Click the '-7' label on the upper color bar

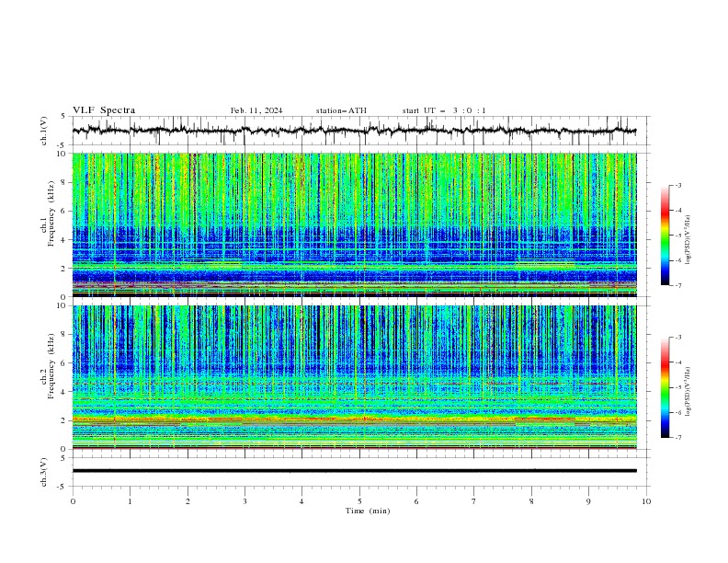[x=677, y=285]
